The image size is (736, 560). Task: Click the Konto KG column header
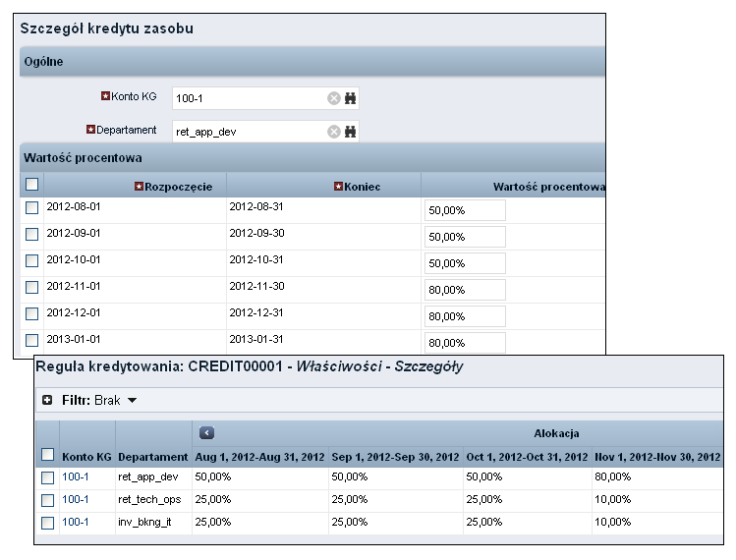click(x=86, y=457)
